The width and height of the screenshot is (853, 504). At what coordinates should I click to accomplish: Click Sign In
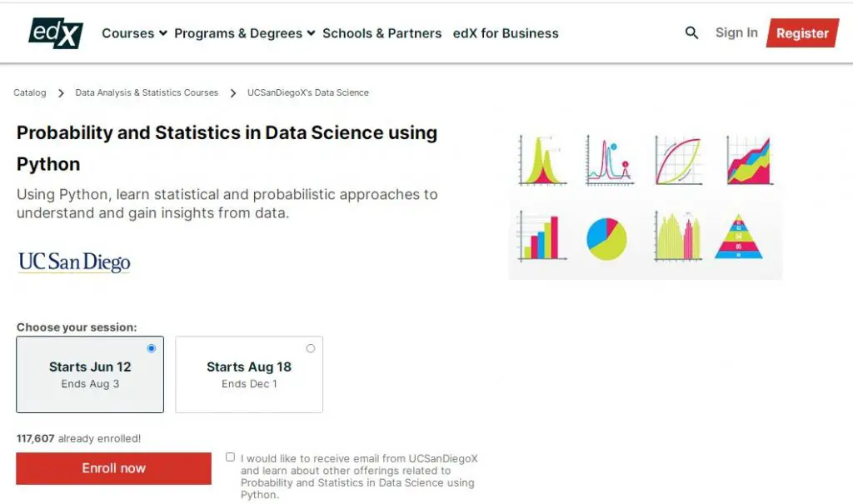tap(736, 32)
